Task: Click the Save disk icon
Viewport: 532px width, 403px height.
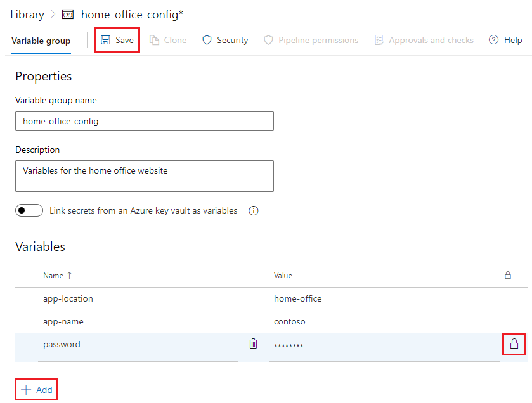Action: pyautogui.click(x=105, y=39)
